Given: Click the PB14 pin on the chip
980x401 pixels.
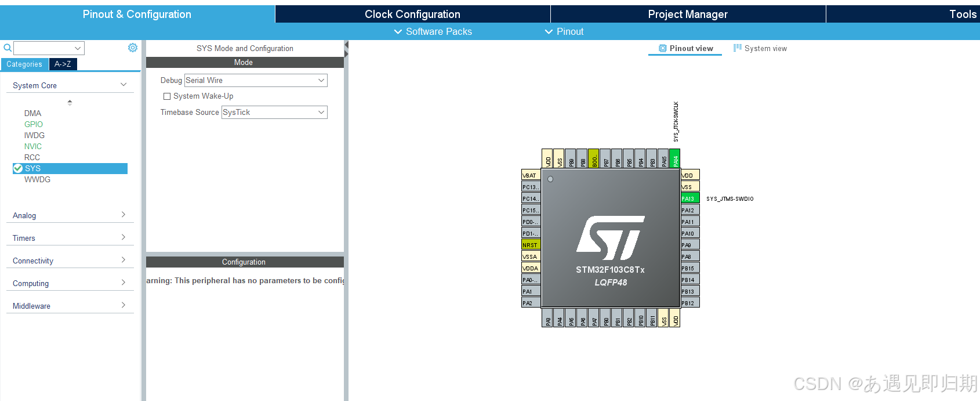Looking at the screenshot, I should point(690,280).
